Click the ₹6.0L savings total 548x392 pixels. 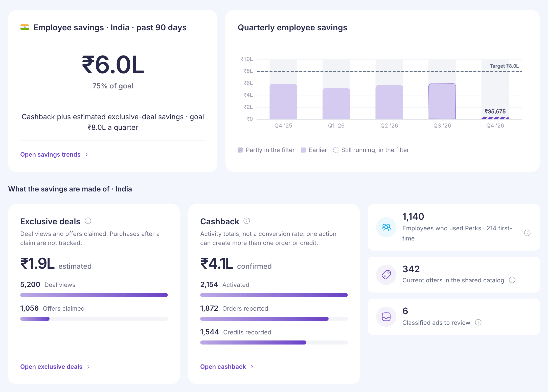tap(113, 65)
